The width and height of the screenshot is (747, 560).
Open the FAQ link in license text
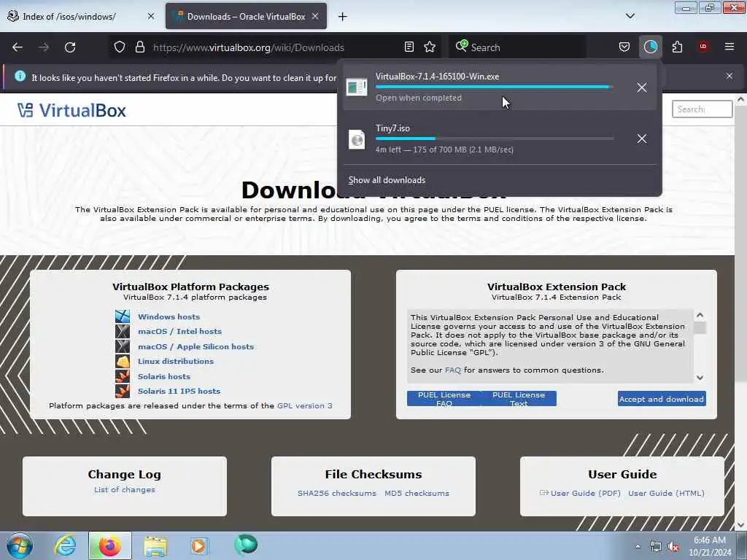(453, 370)
